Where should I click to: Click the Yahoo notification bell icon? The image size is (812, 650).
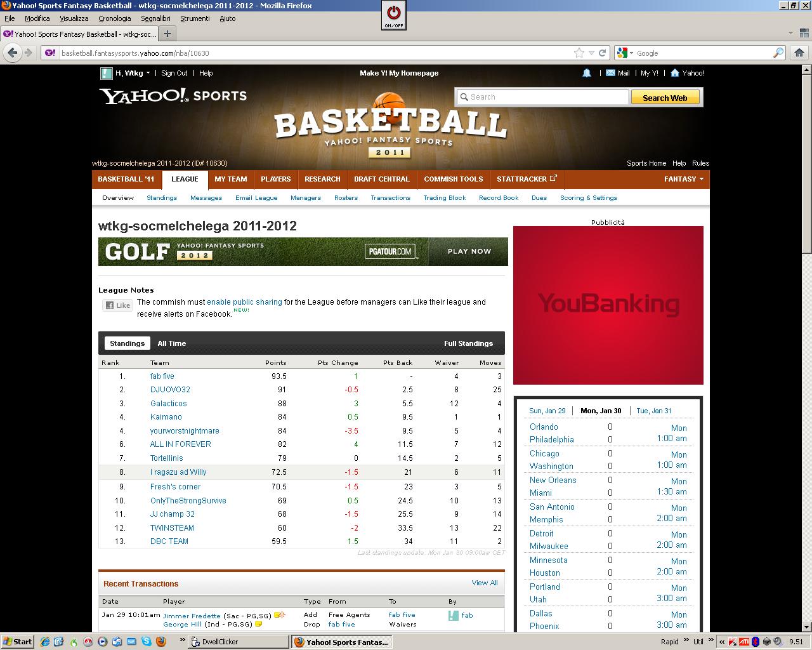587,73
